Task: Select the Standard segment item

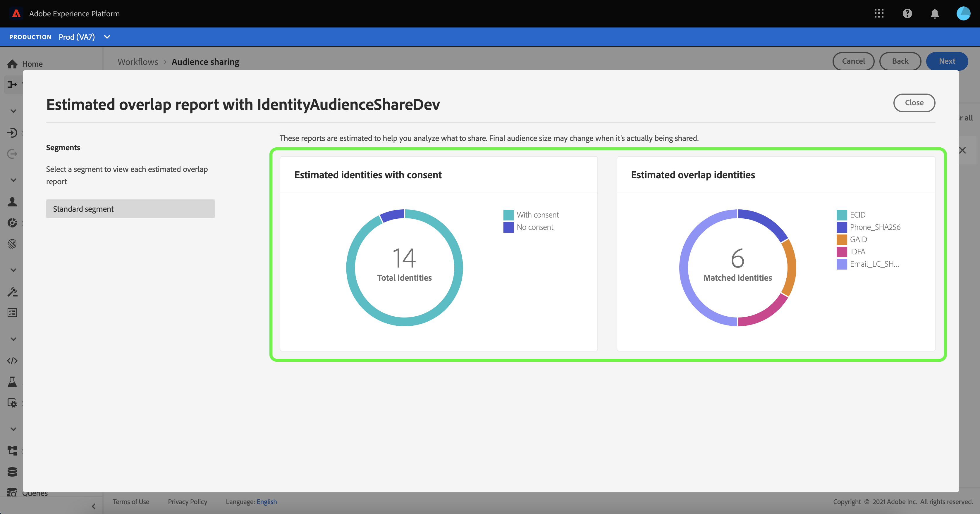Action: 130,209
